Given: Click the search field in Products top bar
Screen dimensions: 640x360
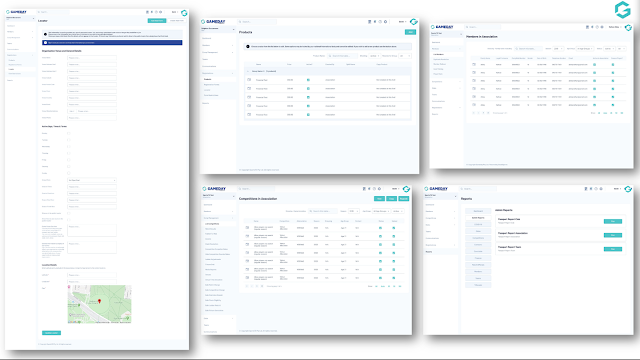Looking at the screenshot, I should 258,22.
